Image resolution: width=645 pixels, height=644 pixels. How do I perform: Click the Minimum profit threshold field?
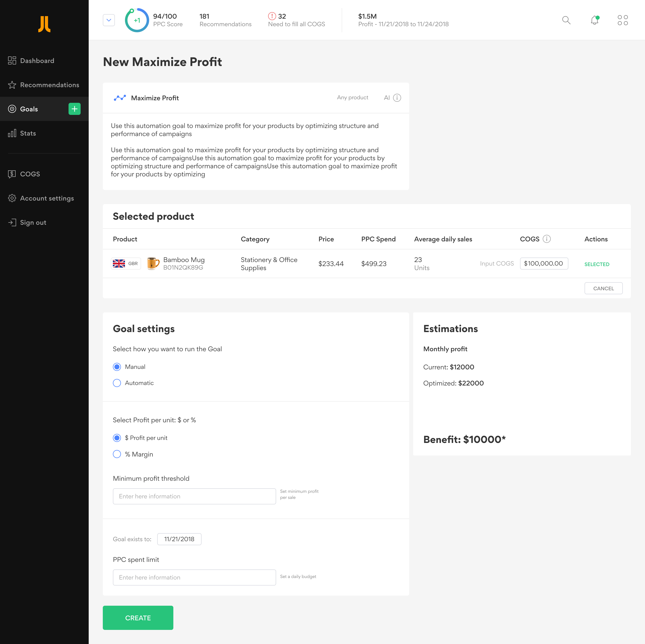pyautogui.click(x=194, y=496)
